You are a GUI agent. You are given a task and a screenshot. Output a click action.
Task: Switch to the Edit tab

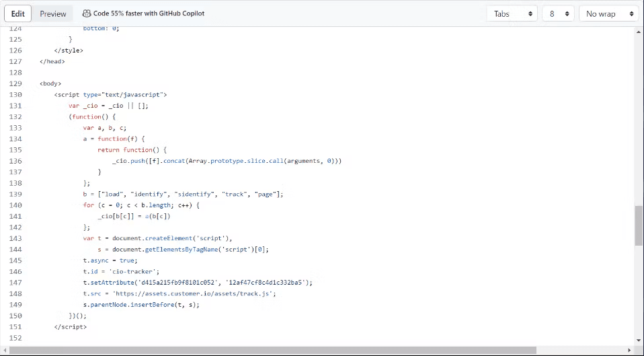coord(17,13)
